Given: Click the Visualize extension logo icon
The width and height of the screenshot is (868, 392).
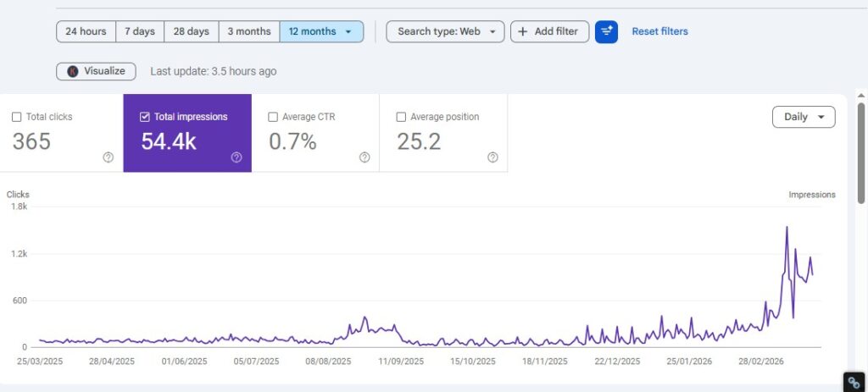Looking at the screenshot, I should (73, 71).
